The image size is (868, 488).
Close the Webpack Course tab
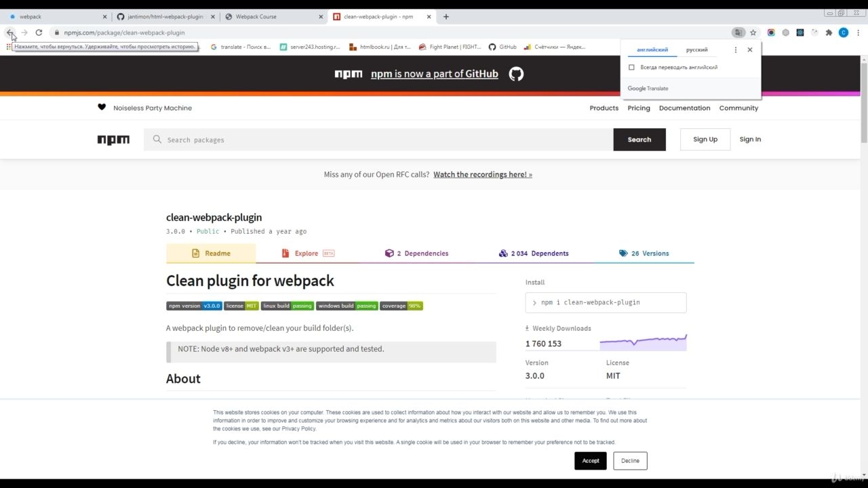(x=320, y=16)
